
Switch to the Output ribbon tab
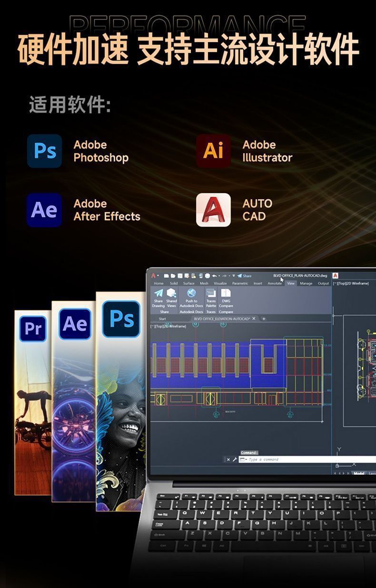point(323,283)
